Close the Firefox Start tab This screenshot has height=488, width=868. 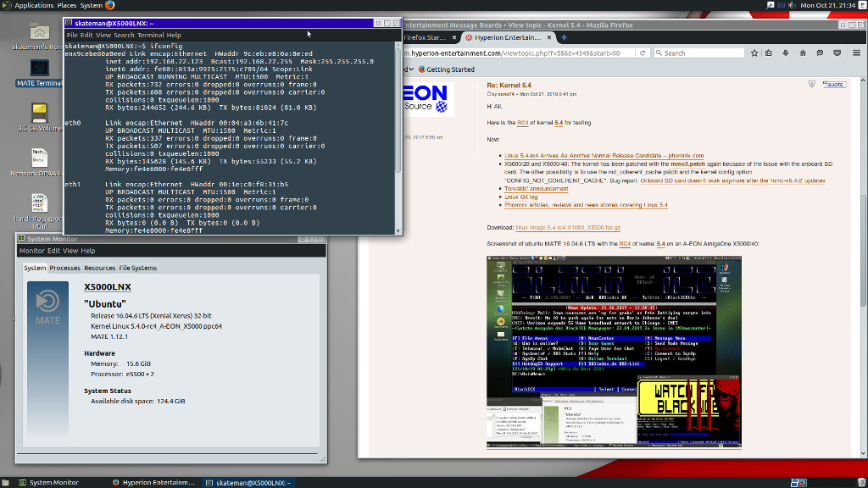click(454, 37)
